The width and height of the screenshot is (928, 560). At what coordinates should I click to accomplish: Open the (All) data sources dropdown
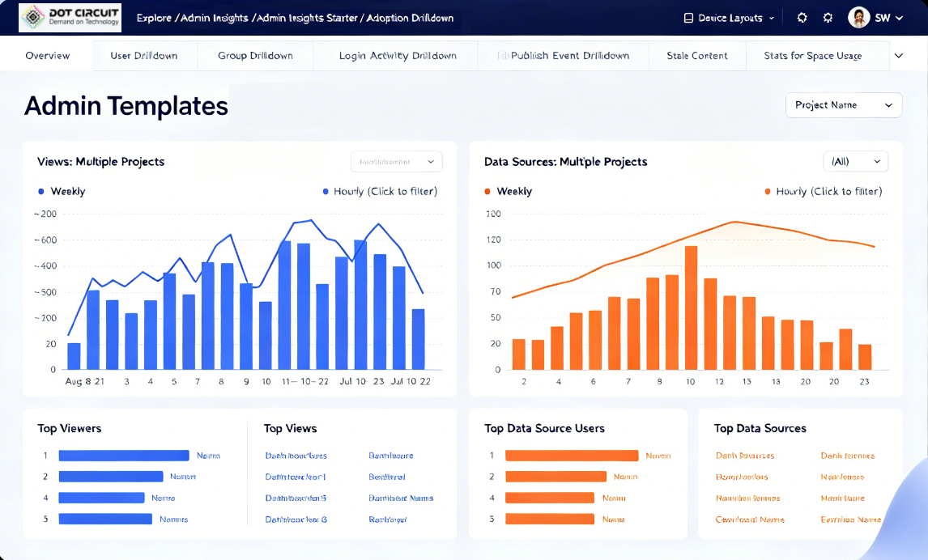855,161
